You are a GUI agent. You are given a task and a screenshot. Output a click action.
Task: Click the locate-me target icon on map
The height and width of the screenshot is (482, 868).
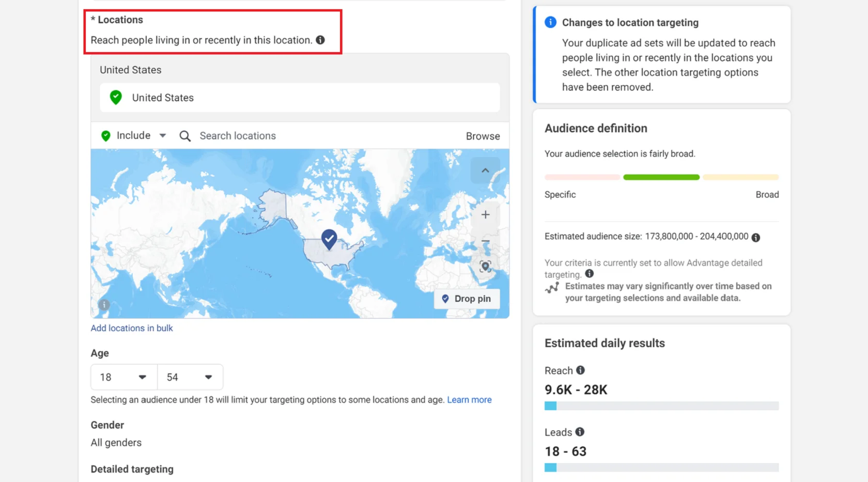(x=485, y=267)
